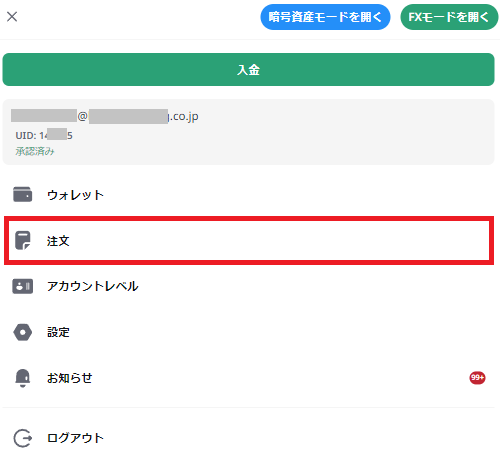The height and width of the screenshot is (459, 500).
Task: Click the 注文 order document icon
Action: 23,240
